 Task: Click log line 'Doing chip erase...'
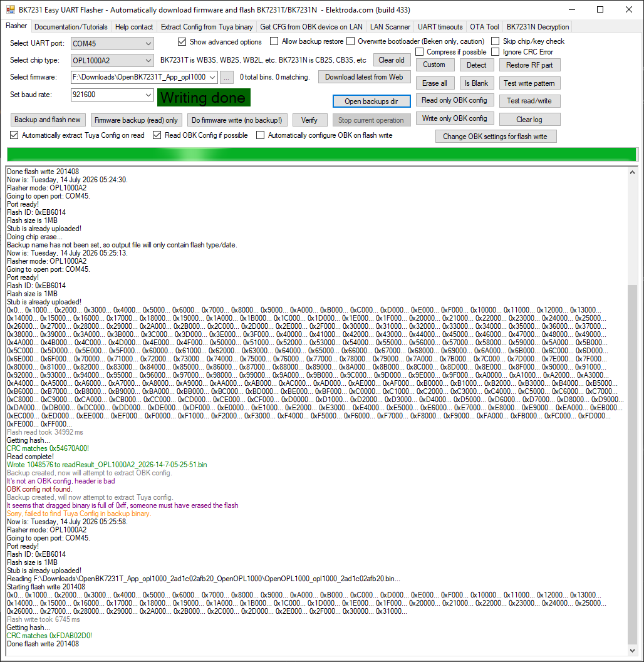pos(34,237)
